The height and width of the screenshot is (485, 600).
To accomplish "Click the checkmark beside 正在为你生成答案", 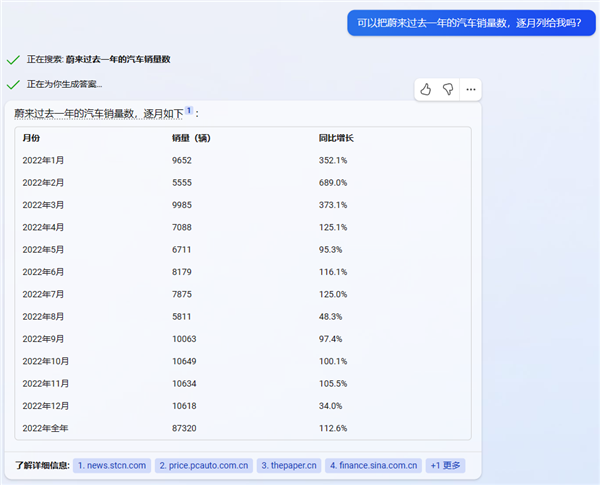I will tap(13, 85).
